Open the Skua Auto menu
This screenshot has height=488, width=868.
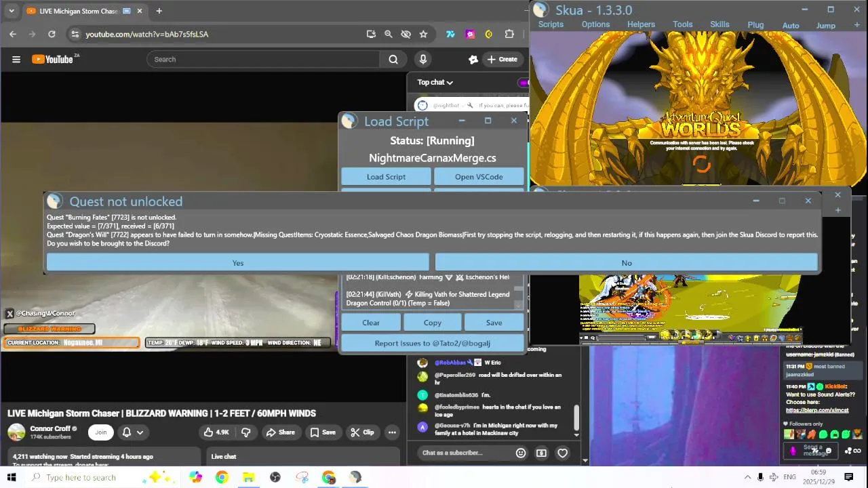click(x=791, y=26)
